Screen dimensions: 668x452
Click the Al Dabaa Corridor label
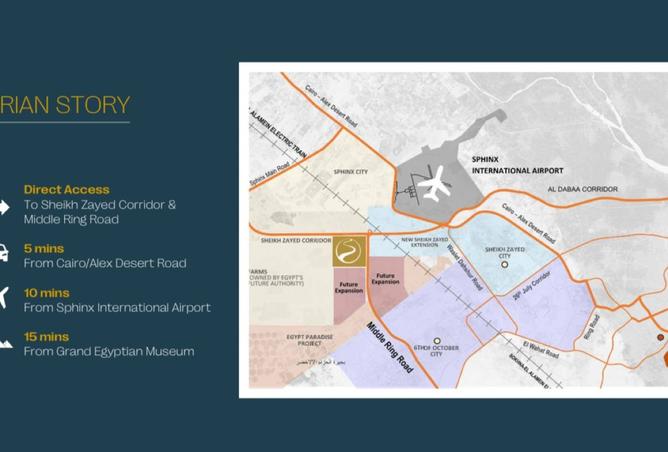click(582, 189)
